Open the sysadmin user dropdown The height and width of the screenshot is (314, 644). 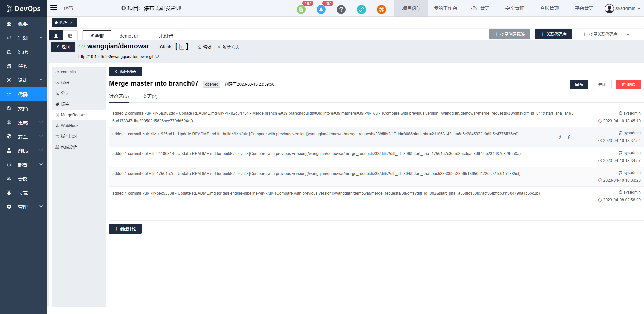(623, 8)
